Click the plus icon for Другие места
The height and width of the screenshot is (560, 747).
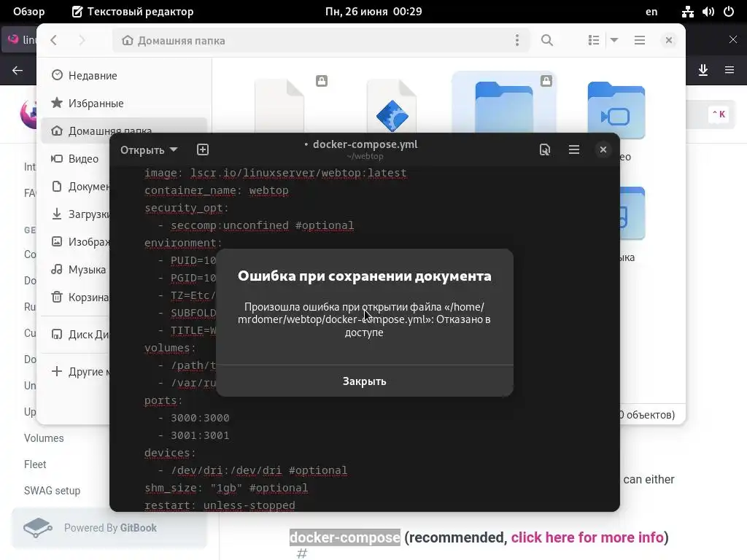[57, 371]
